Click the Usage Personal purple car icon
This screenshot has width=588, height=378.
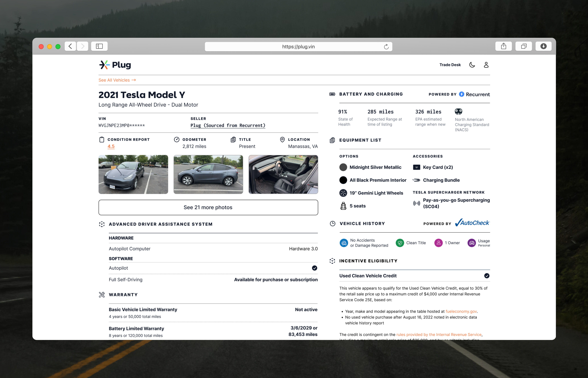click(471, 243)
